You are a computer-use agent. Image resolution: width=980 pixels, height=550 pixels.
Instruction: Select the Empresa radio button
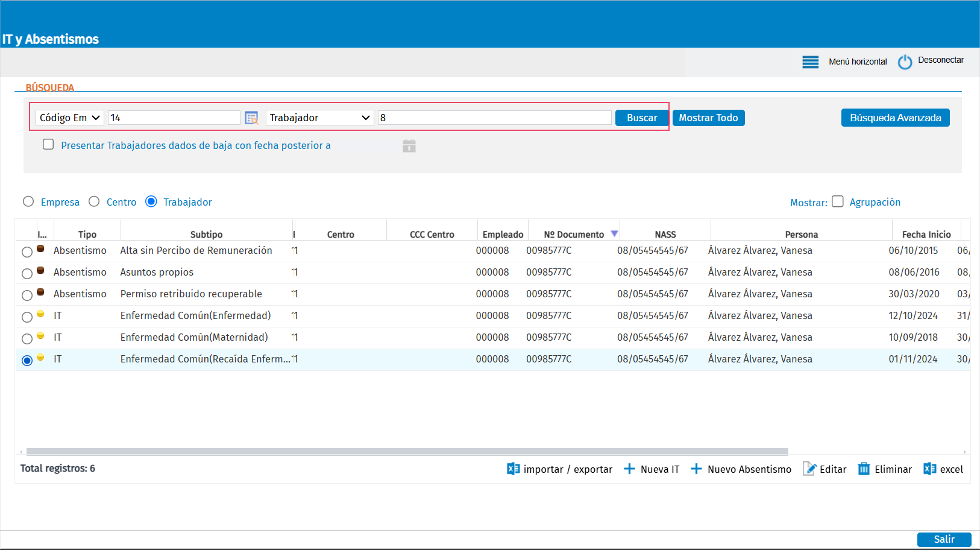[28, 201]
